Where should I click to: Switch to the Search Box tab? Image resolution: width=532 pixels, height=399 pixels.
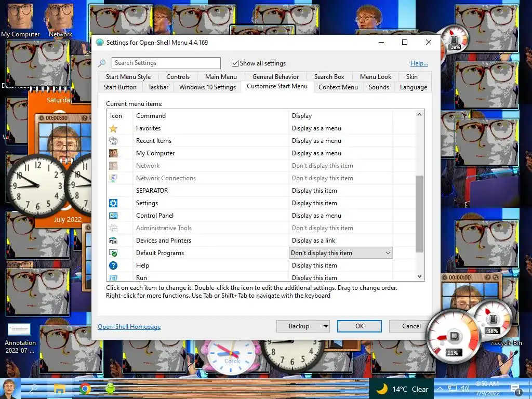pos(329,77)
